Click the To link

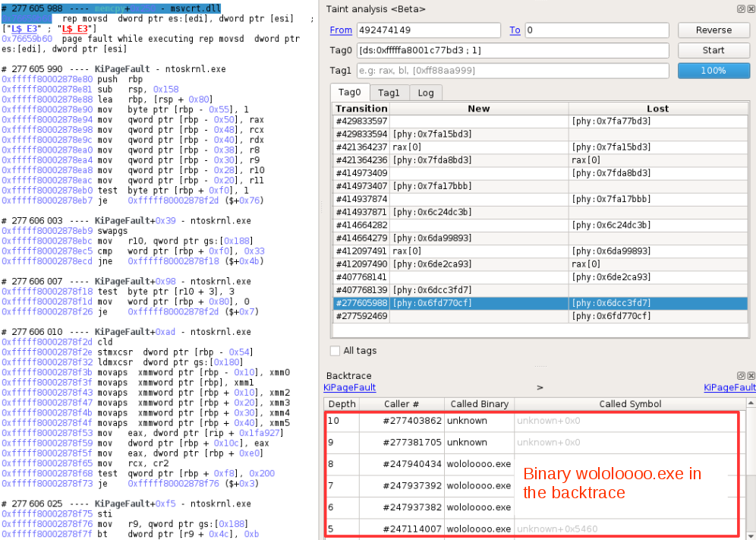tap(515, 30)
